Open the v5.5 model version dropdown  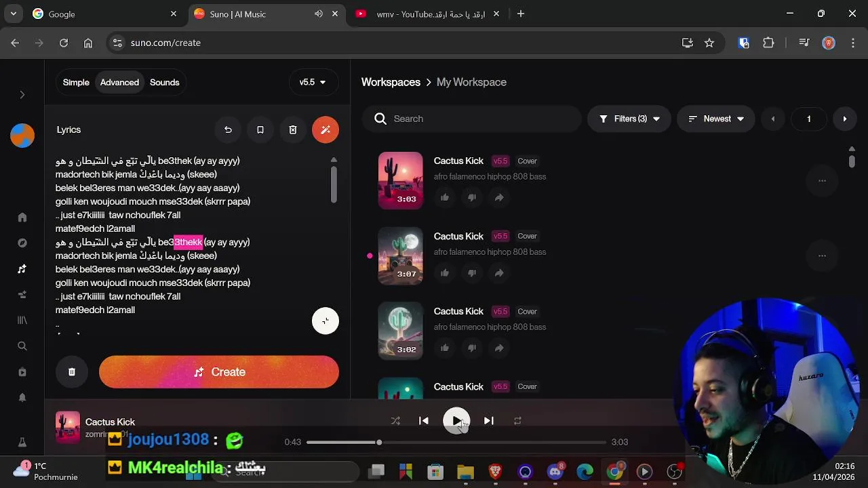click(313, 82)
